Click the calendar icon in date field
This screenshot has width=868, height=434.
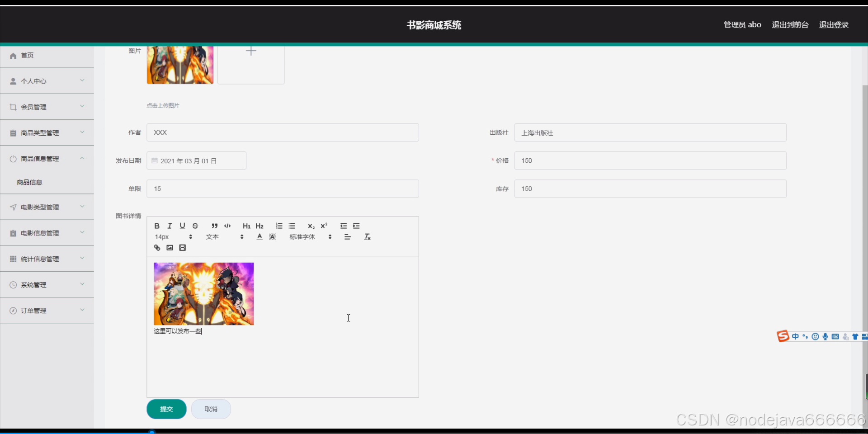155,160
